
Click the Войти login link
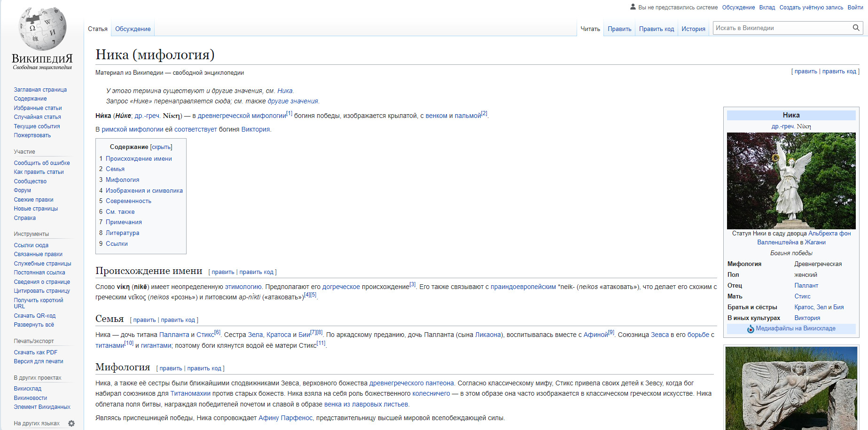tap(855, 7)
